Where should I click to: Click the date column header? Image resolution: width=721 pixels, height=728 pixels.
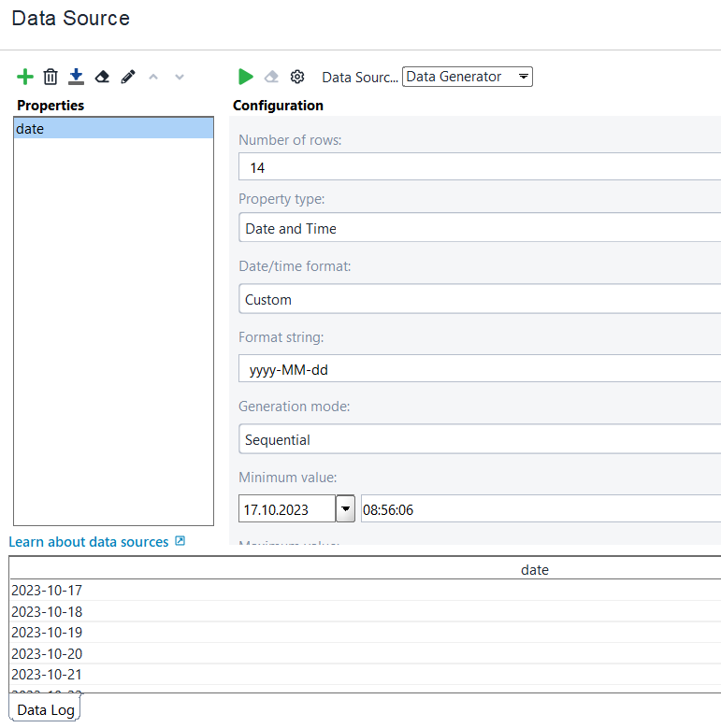(534, 569)
